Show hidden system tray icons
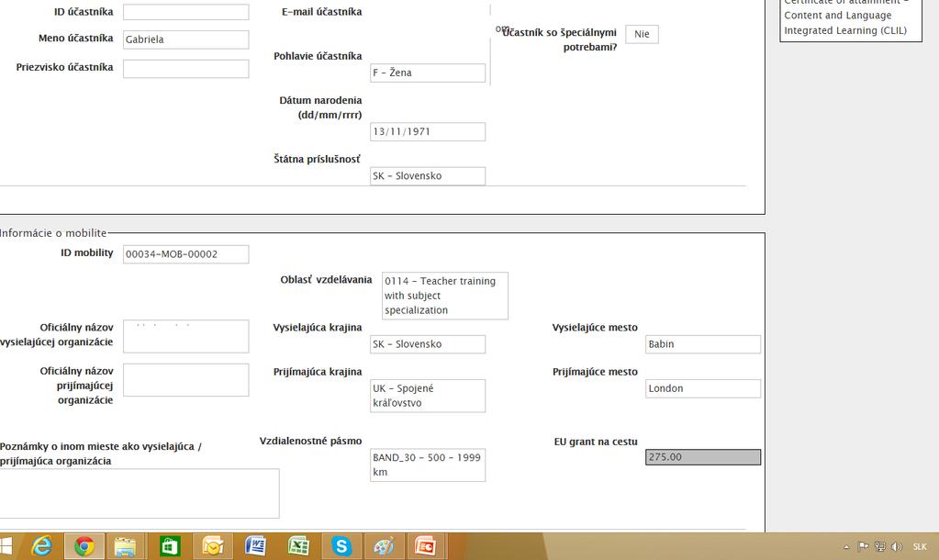939x560 pixels. pos(846,547)
